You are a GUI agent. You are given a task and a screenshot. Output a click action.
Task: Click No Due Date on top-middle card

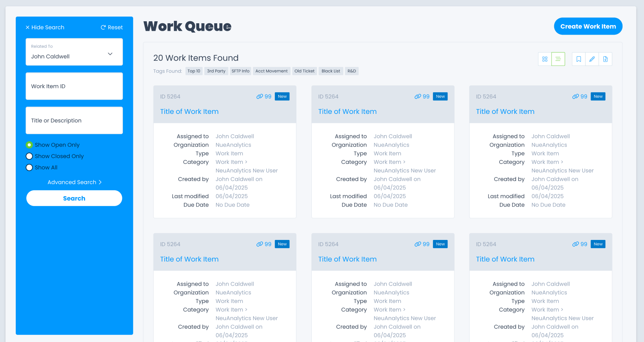[x=391, y=205]
